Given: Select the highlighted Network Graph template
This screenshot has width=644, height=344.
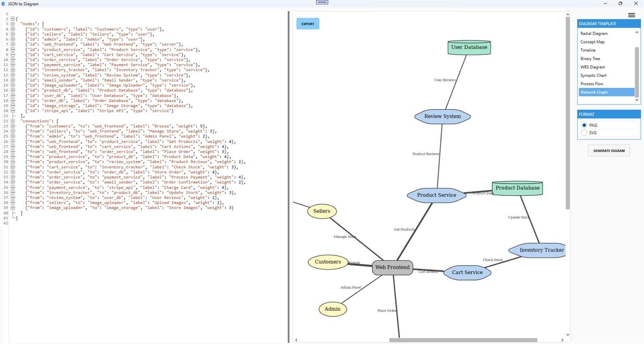Looking at the screenshot, I should [607, 92].
